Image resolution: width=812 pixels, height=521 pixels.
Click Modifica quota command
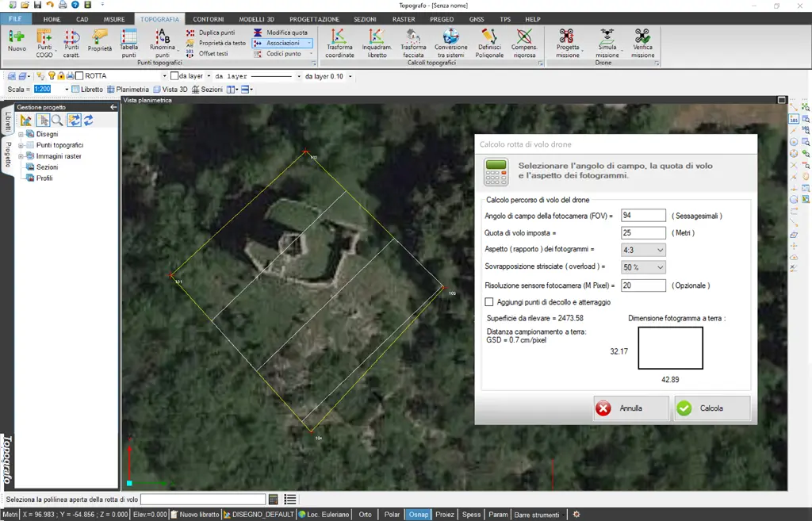[x=281, y=32]
